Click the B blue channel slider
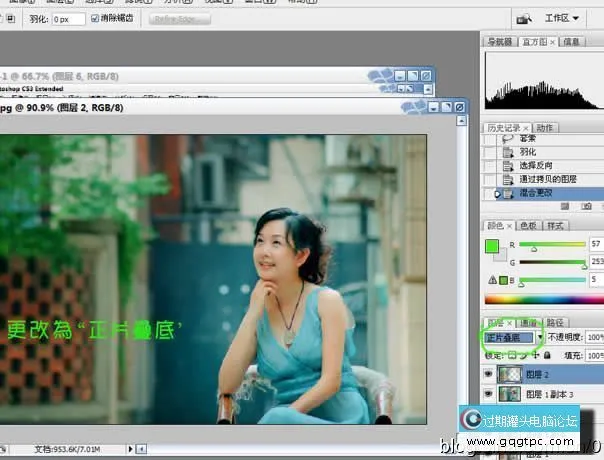 tap(552, 280)
